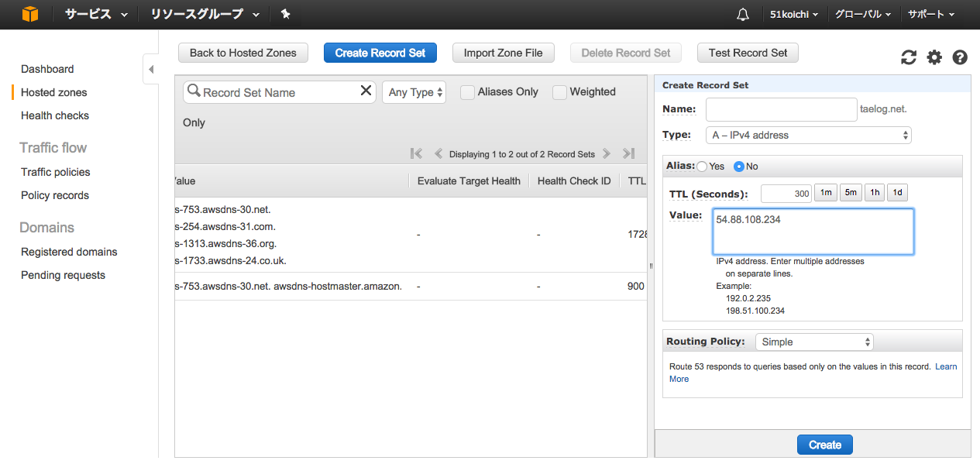Click the AWS cube logo icon
Screen dimensions: 980x464
tap(29, 14)
